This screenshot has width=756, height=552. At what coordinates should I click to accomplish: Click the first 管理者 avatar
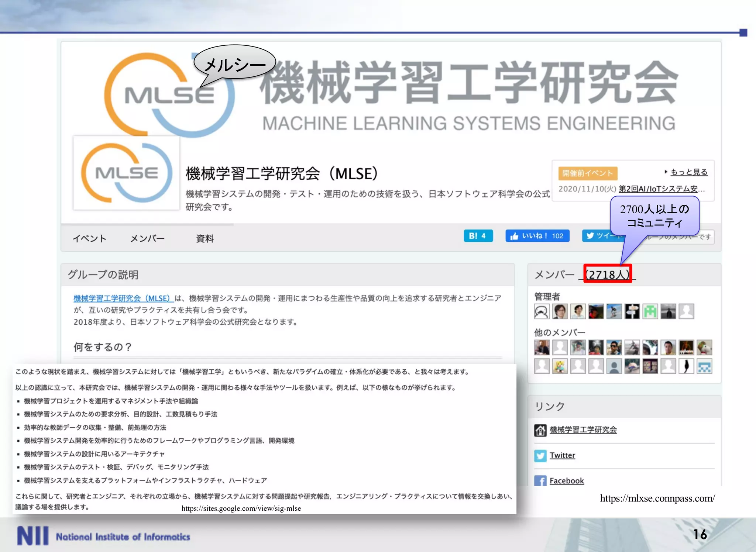coord(542,311)
